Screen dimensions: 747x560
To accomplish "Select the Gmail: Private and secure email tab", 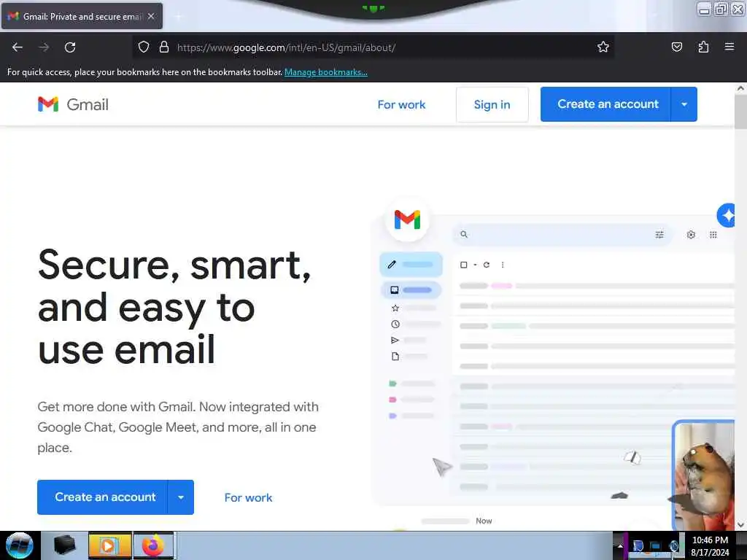I will tap(82, 16).
